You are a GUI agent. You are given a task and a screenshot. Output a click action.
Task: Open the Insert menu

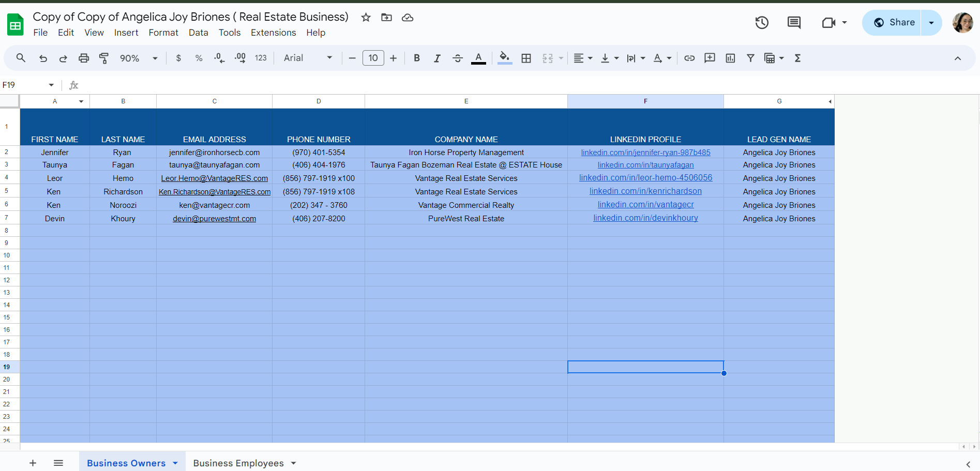point(126,33)
